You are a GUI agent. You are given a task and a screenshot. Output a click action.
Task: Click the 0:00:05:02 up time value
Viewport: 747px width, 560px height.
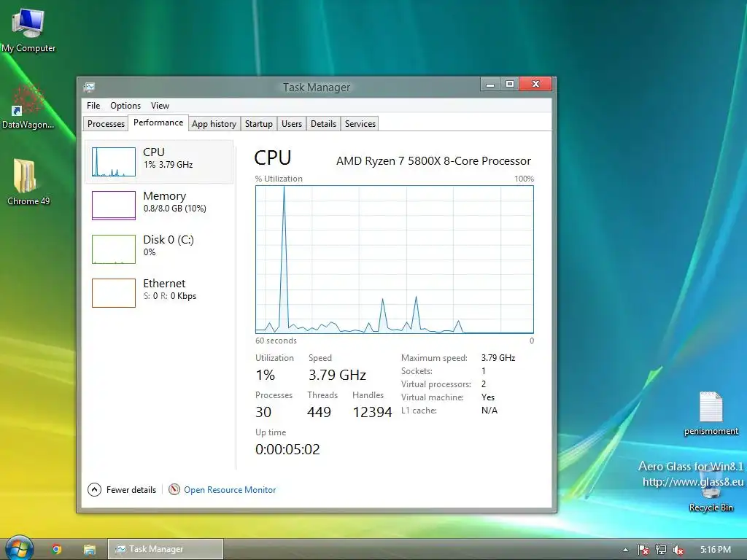point(287,449)
